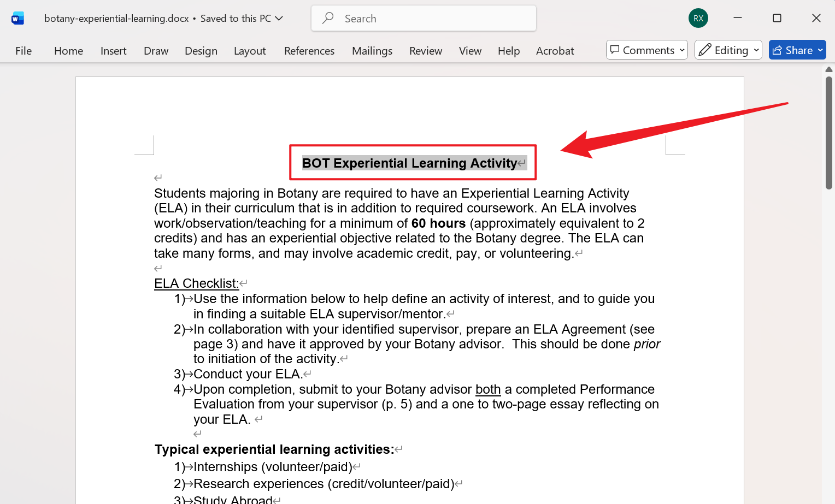Switch to the View tab
The width and height of the screenshot is (835, 504).
tap(470, 51)
